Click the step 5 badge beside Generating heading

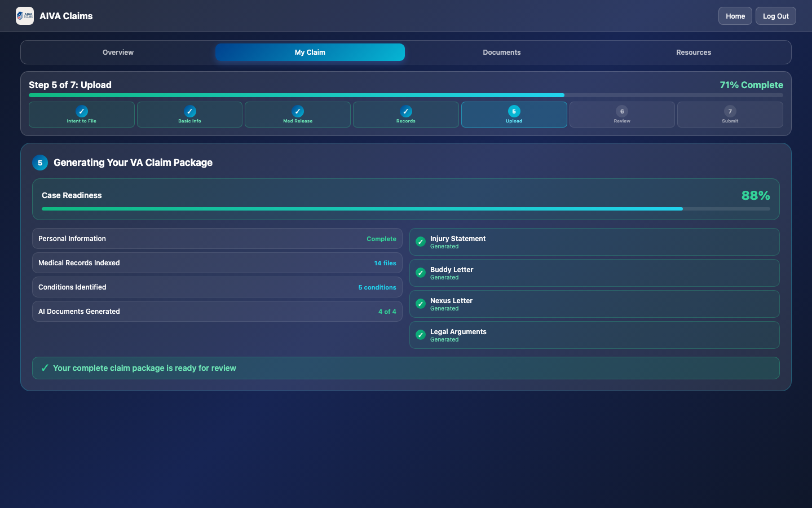pyautogui.click(x=40, y=163)
